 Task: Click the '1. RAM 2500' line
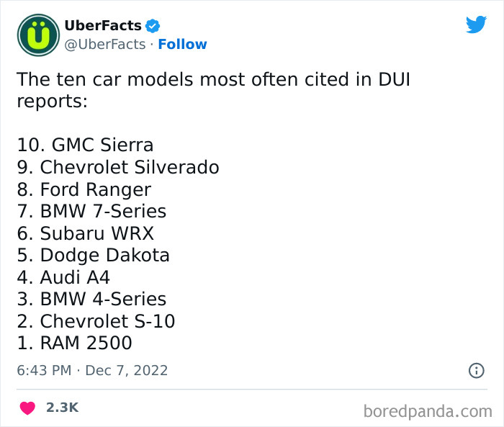74,343
